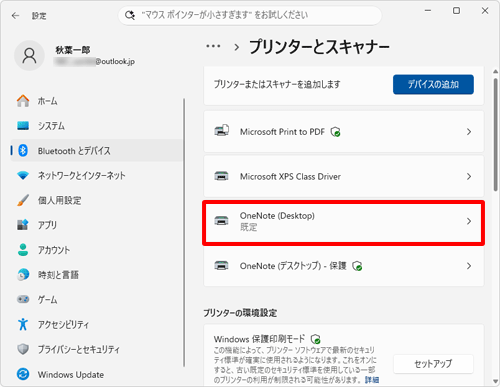Open personalization paintbrush icon
This screenshot has width=500, height=387.
pyautogui.click(x=23, y=200)
